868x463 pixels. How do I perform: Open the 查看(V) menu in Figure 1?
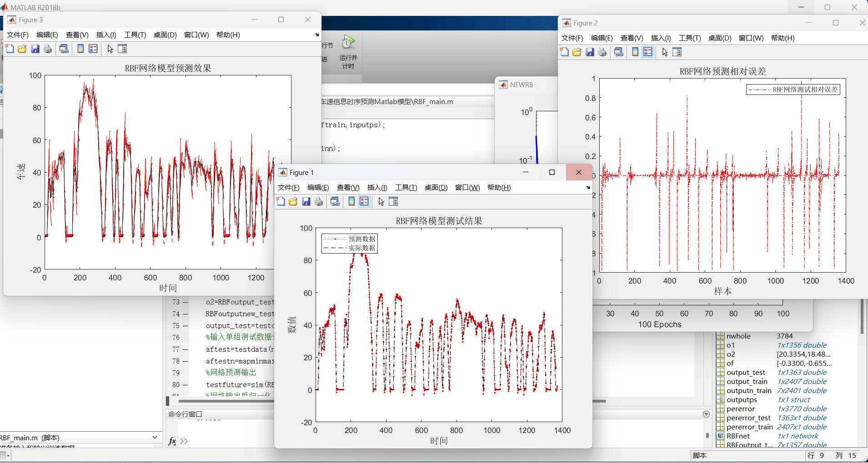click(348, 188)
